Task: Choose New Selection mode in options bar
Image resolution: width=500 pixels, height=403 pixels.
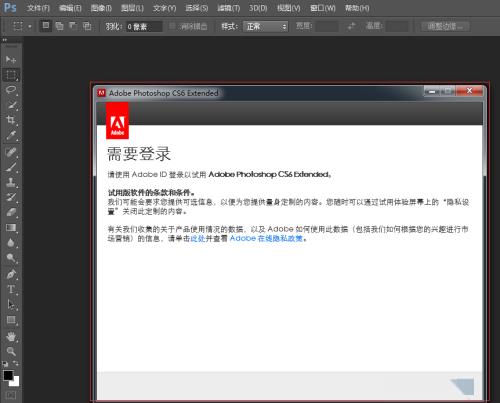Action: coord(46,26)
